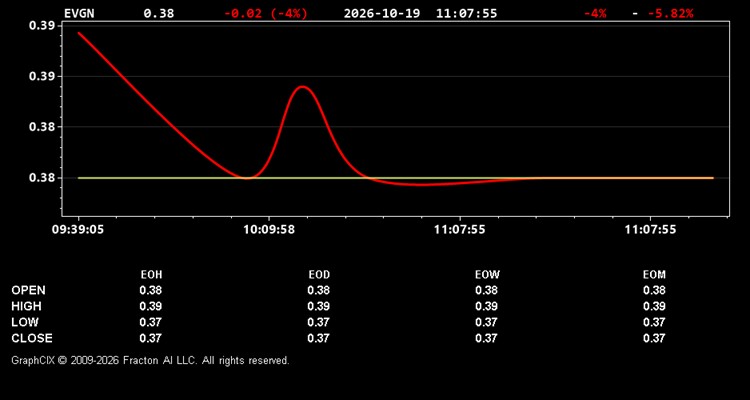Select the EOW column header
The height and width of the screenshot is (400, 750).
487,275
